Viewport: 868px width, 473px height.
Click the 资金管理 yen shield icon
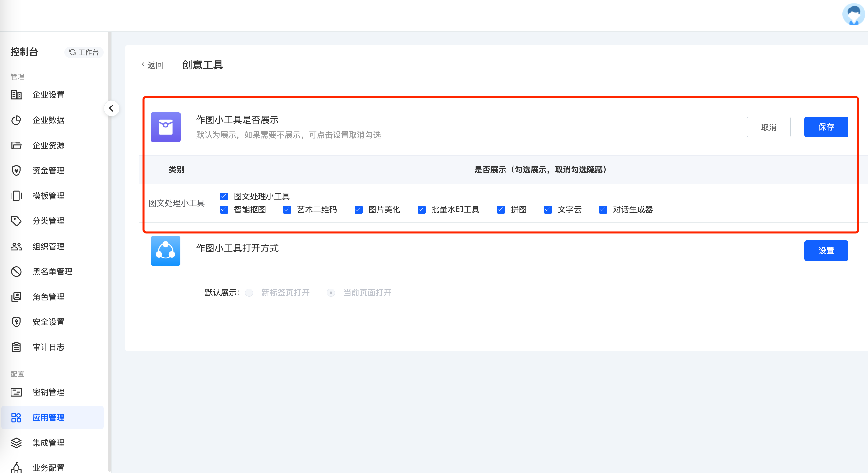coord(16,171)
